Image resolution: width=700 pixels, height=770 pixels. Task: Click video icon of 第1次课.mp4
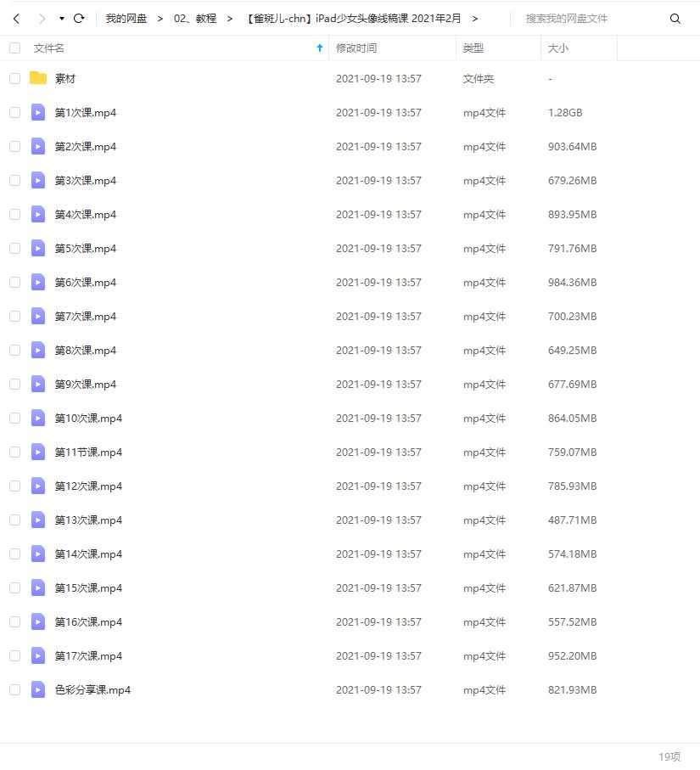pyautogui.click(x=38, y=112)
